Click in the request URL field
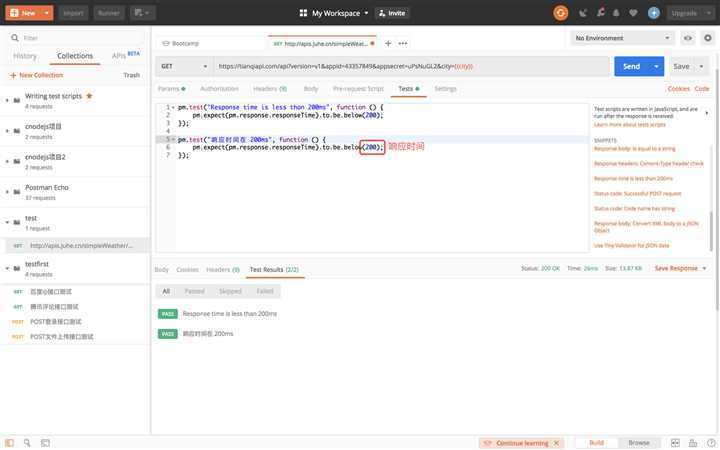This screenshot has width=720, height=450. tap(411, 66)
